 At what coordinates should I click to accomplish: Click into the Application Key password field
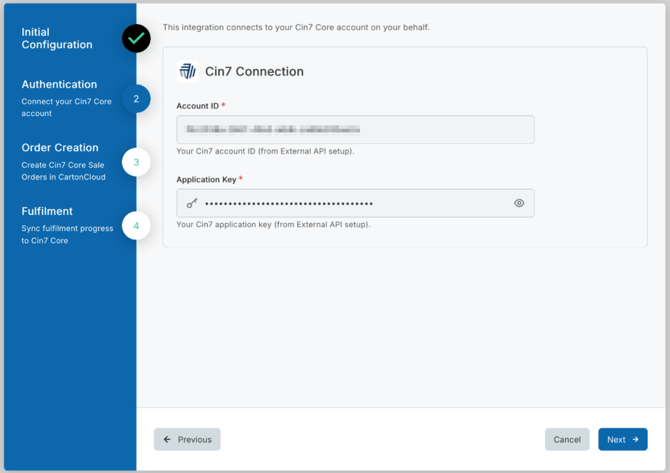[x=355, y=203]
